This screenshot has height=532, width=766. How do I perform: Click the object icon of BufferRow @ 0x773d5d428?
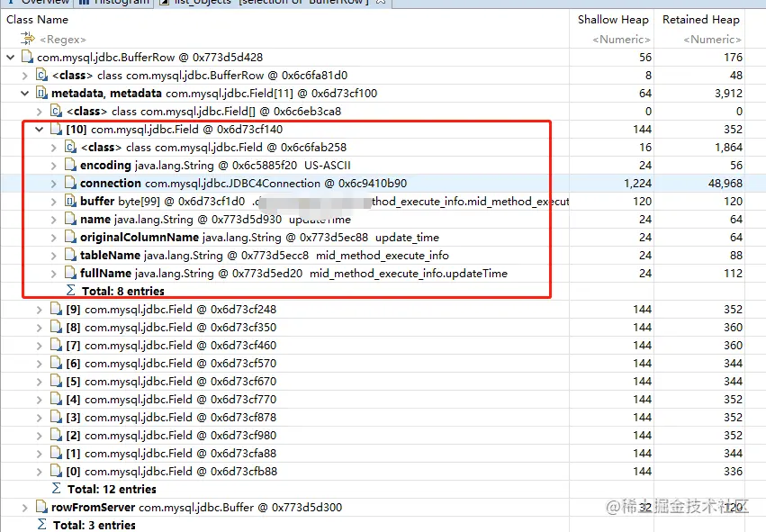27,57
